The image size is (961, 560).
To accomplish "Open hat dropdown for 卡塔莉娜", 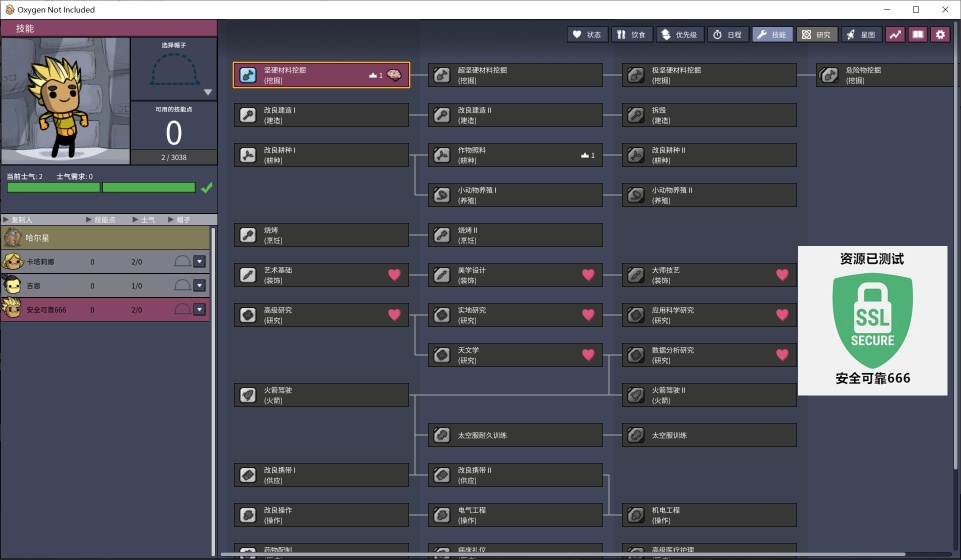I will 199,262.
